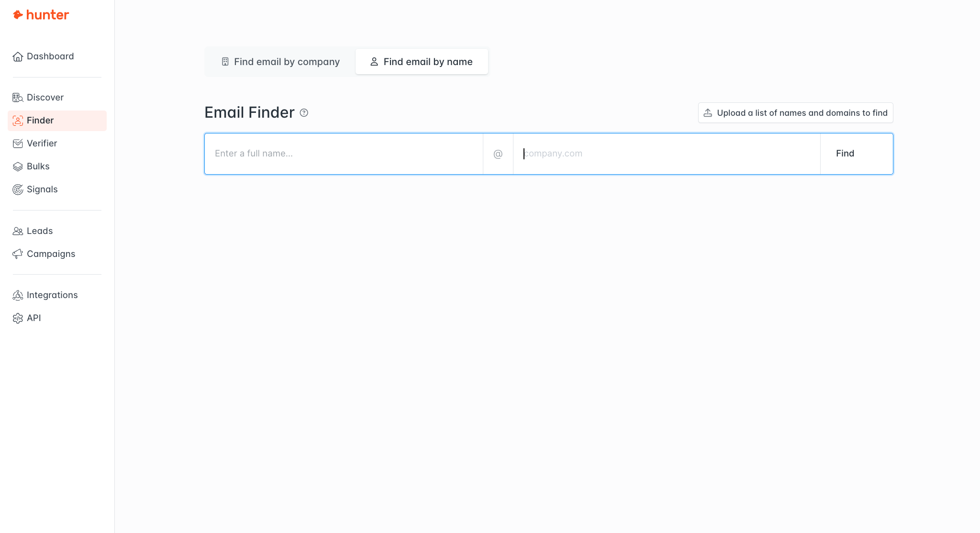980x533 pixels.
Task: Click the API gear icon
Action: tap(18, 318)
